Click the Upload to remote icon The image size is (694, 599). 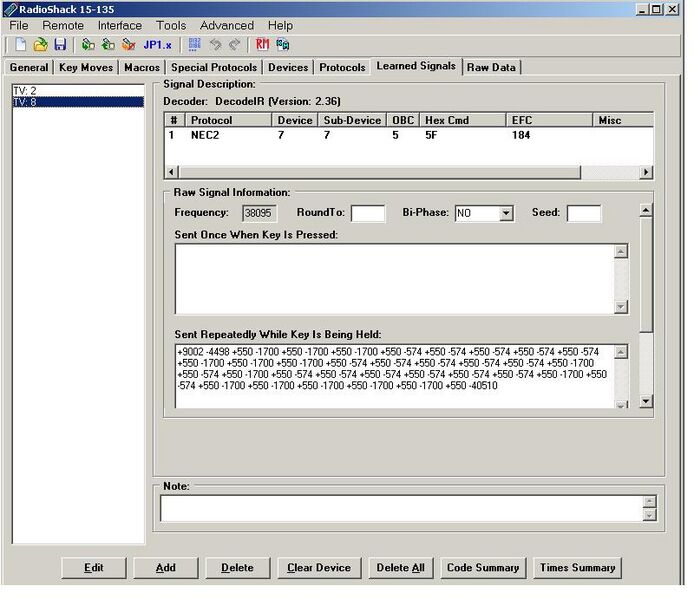[108, 45]
